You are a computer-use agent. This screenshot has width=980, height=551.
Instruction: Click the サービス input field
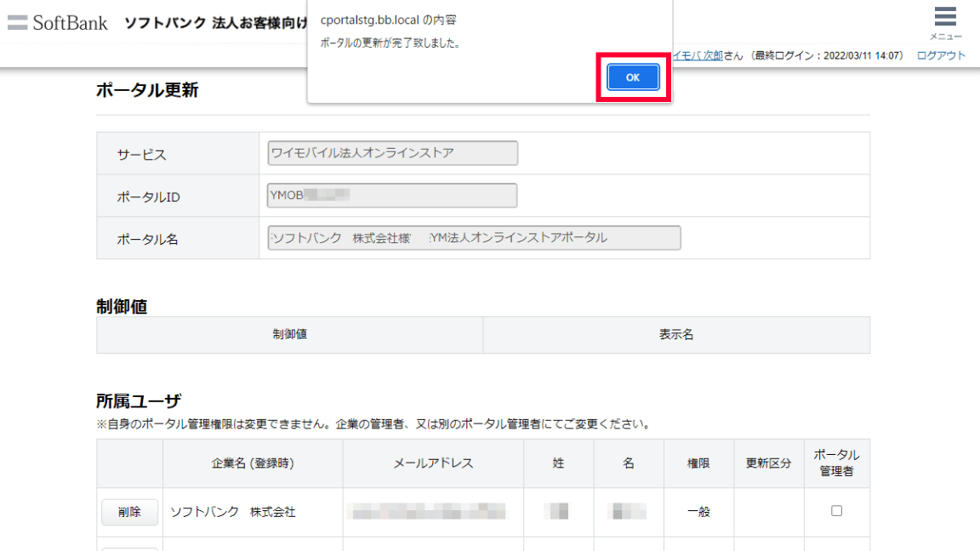pyautogui.click(x=392, y=153)
